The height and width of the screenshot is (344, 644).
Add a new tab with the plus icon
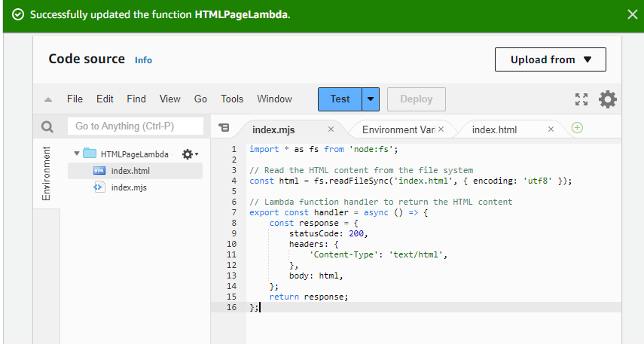click(x=577, y=128)
